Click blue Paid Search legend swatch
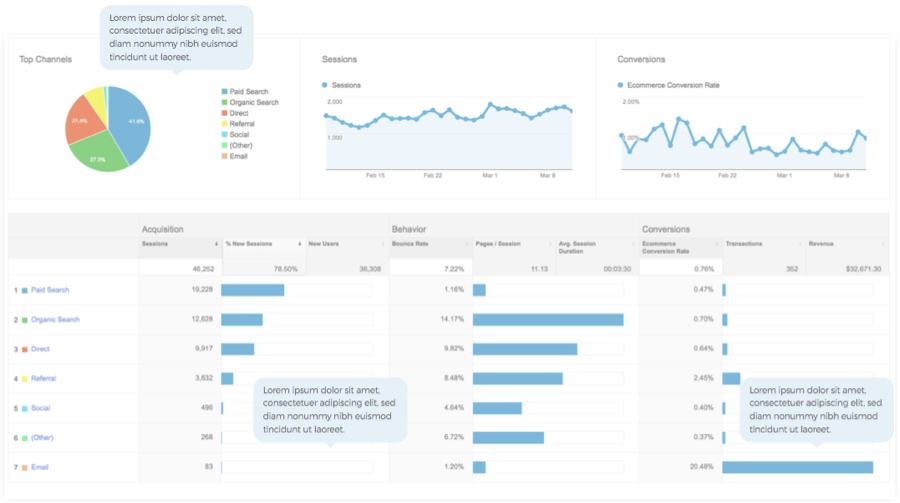Image resolution: width=900 pixels, height=503 pixels. click(x=224, y=91)
